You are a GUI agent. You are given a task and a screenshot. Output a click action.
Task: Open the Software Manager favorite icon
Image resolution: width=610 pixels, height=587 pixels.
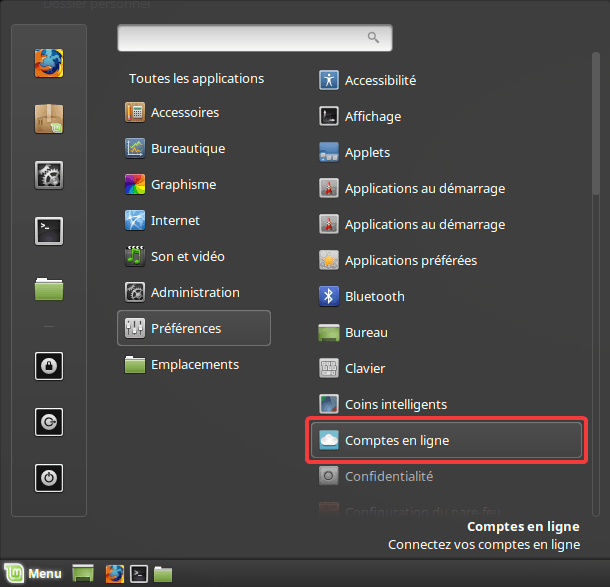coord(49,119)
